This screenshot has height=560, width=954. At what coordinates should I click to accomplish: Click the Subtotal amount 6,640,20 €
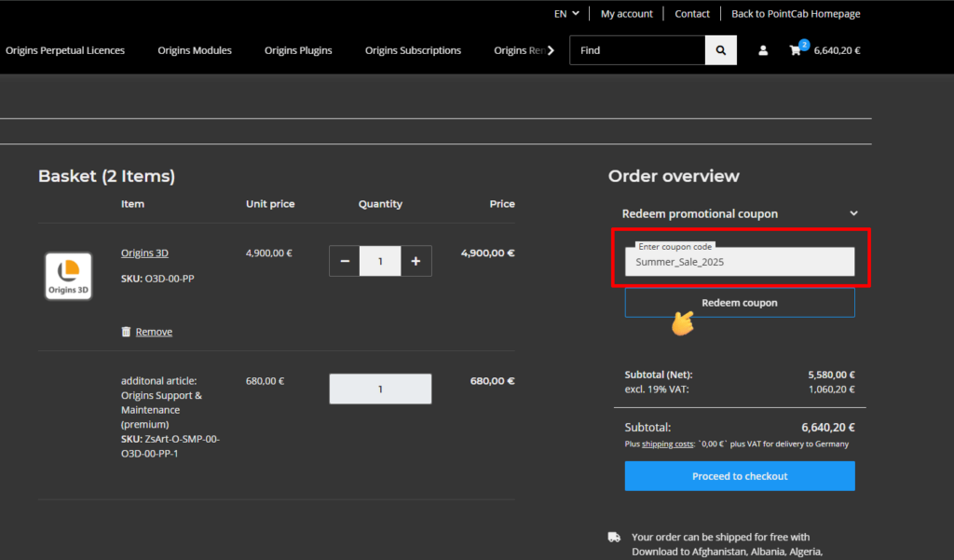(828, 428)
